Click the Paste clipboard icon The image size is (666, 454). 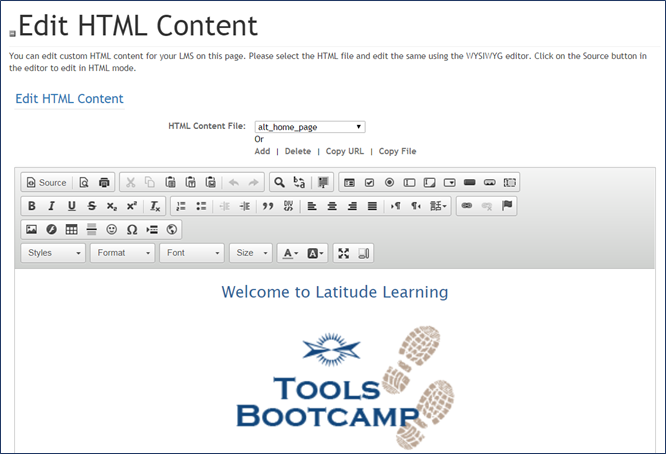point(170,182)
